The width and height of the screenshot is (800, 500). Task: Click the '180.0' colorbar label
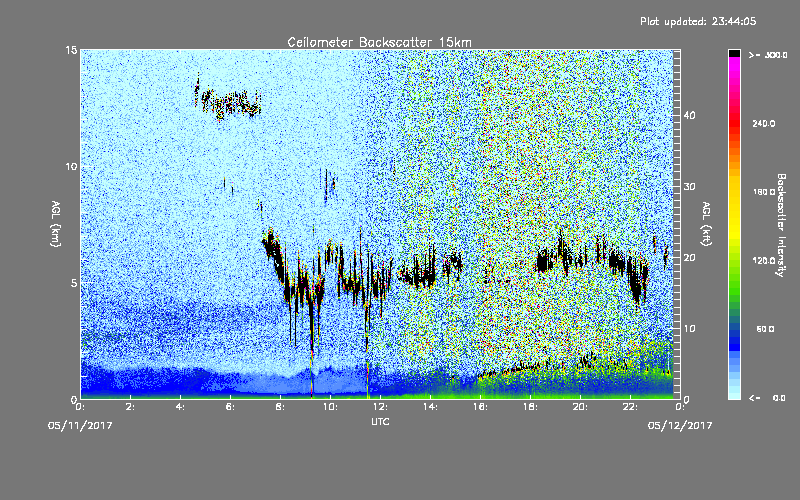pyautogui.click(x=764, y=192)
